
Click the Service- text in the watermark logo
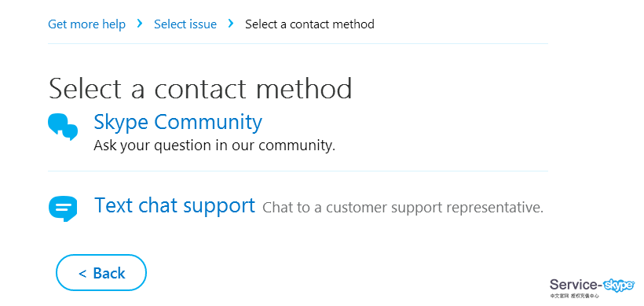576,285
